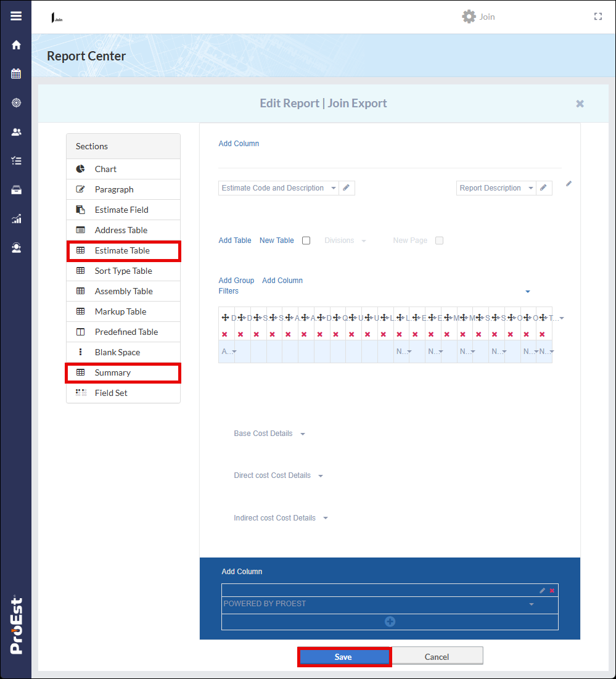The width and height of the screenshot is (616, 679).
Task: Enable the New Table checkbox
Action: 306,241
